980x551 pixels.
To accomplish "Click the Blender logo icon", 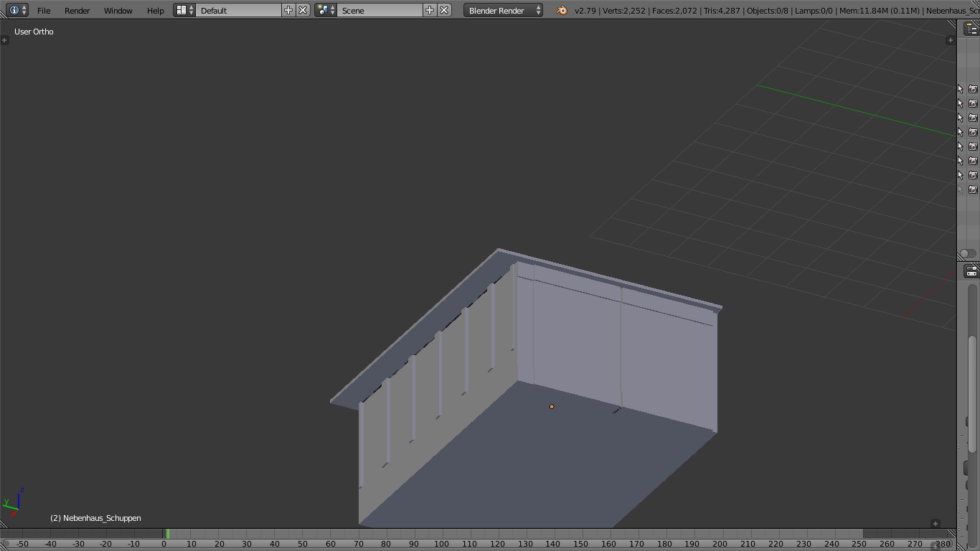I will pyautogui.click(x=562, y=10).
